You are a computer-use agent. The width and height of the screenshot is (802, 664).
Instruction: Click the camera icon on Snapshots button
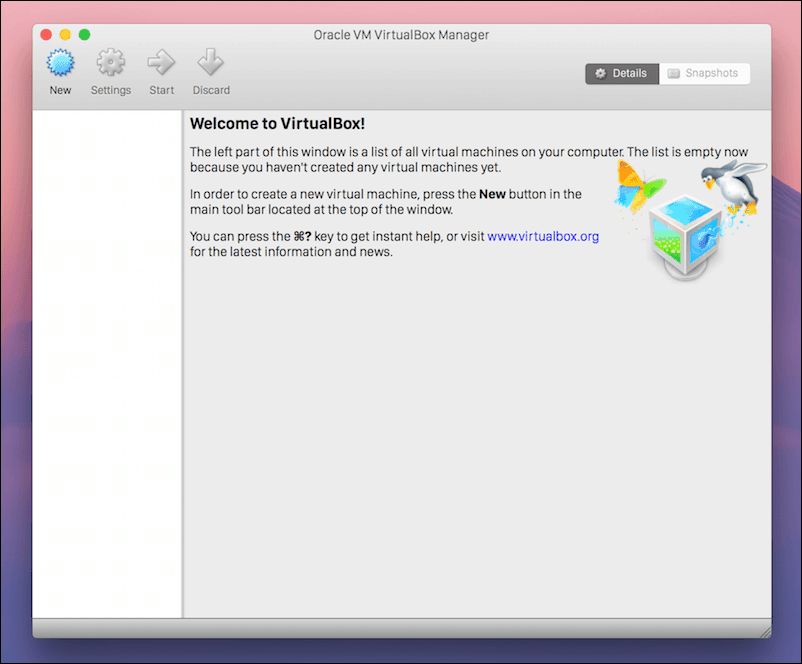click(x=674, y=73)
